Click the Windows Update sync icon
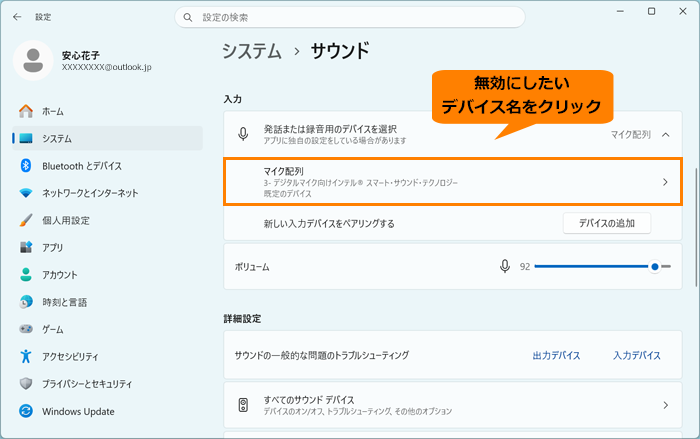 point(26,411)
